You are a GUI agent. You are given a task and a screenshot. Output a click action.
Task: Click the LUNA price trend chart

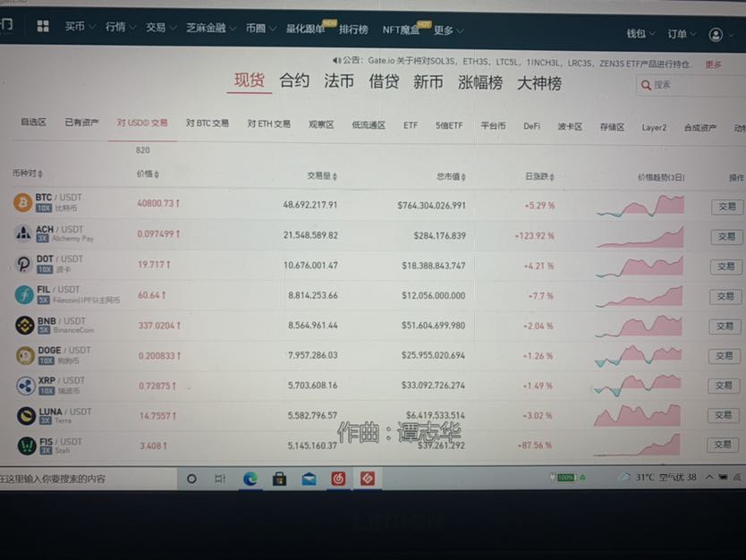tap(637, 415)
